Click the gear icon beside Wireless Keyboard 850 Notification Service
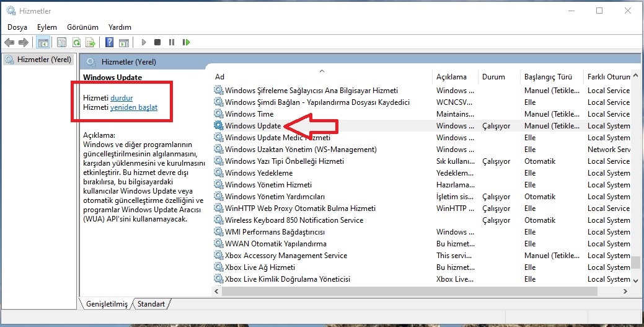 click(x=219, y=220)
